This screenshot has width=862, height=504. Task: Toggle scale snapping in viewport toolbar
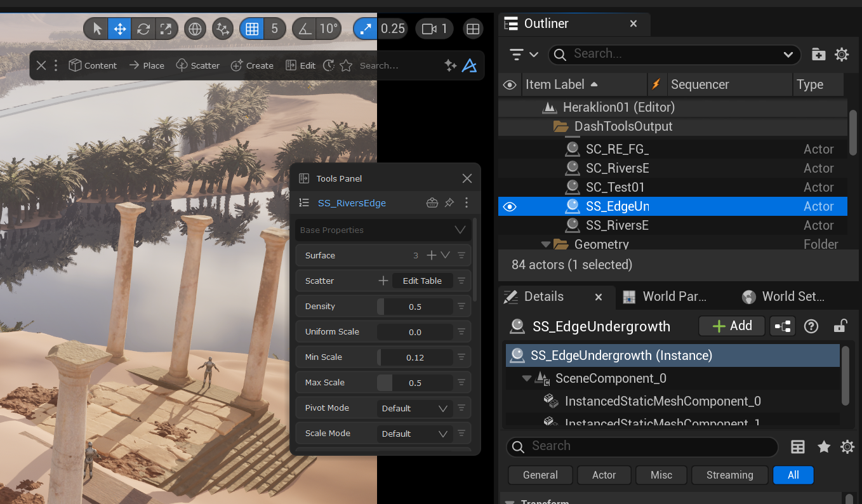366,29
